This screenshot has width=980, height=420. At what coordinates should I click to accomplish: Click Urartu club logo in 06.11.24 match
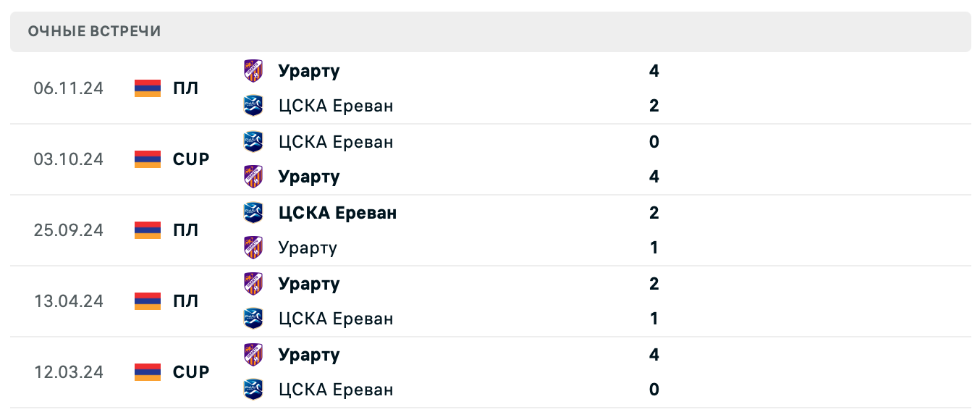[253, 71]
